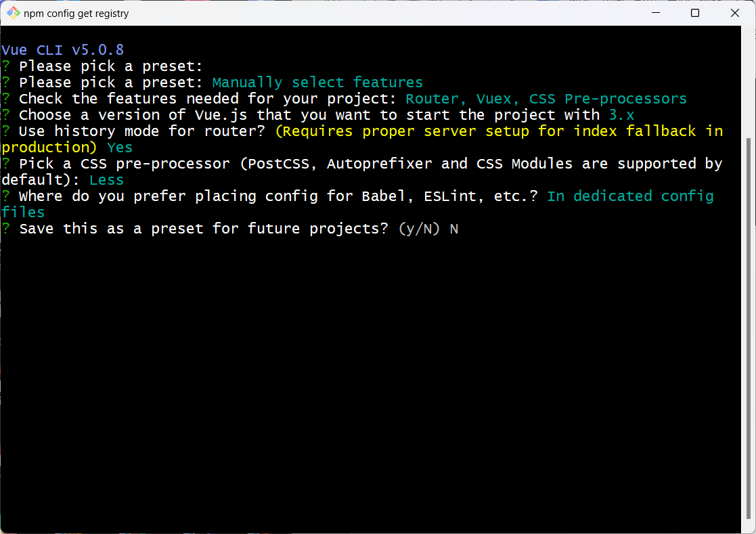Click the "Router, Vuex, CSS Pre-processors" features answer

pos(546,99)
